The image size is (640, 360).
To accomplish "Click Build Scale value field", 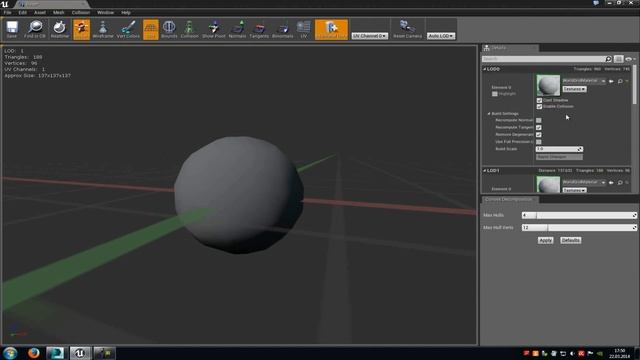I will [x=559, y=149].
